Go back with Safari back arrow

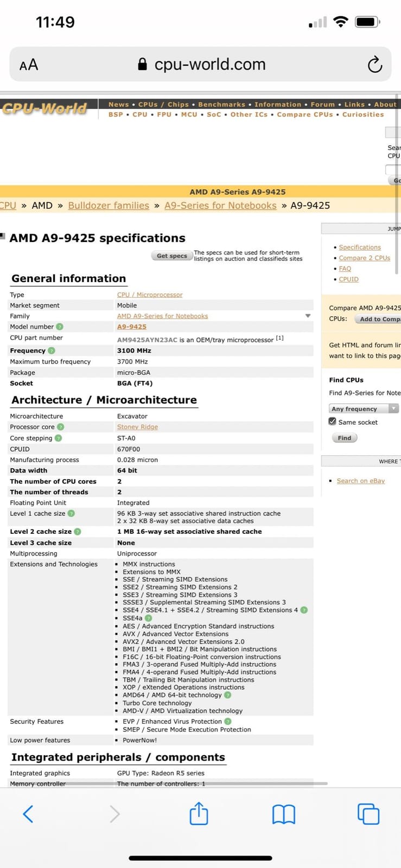pos(28,813)
